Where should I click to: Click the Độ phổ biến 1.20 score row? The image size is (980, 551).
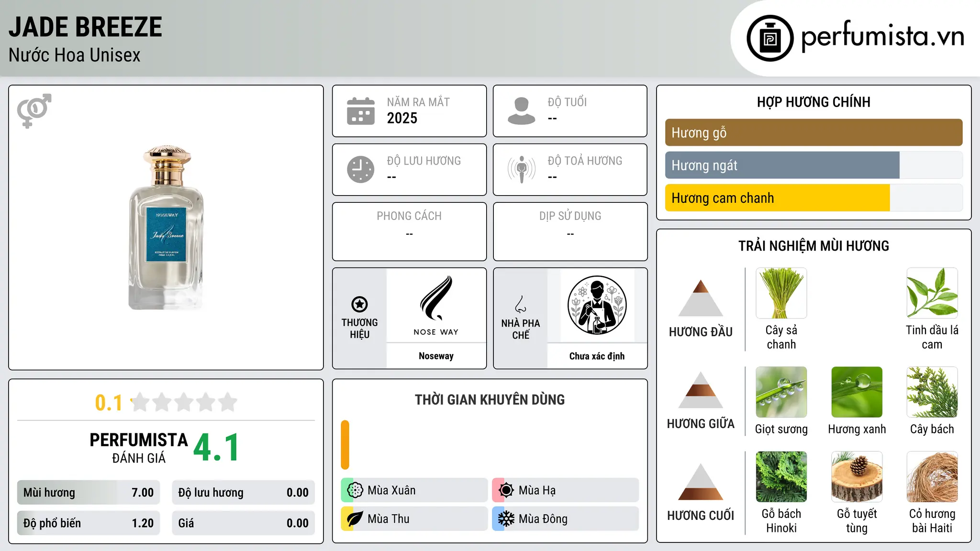pos(89,523)
